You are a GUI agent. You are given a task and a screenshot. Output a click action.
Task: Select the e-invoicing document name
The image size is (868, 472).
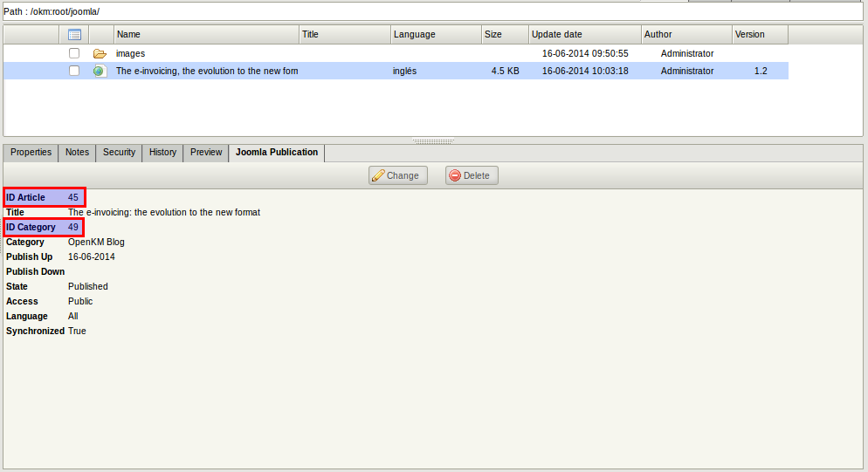207,71
